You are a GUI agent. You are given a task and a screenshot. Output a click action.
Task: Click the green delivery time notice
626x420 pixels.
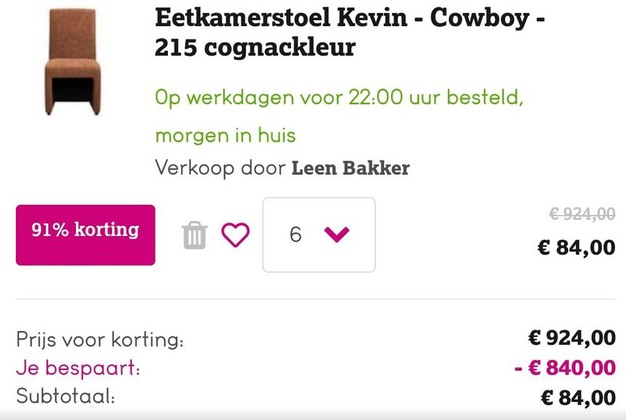click(x=339, y=99)
